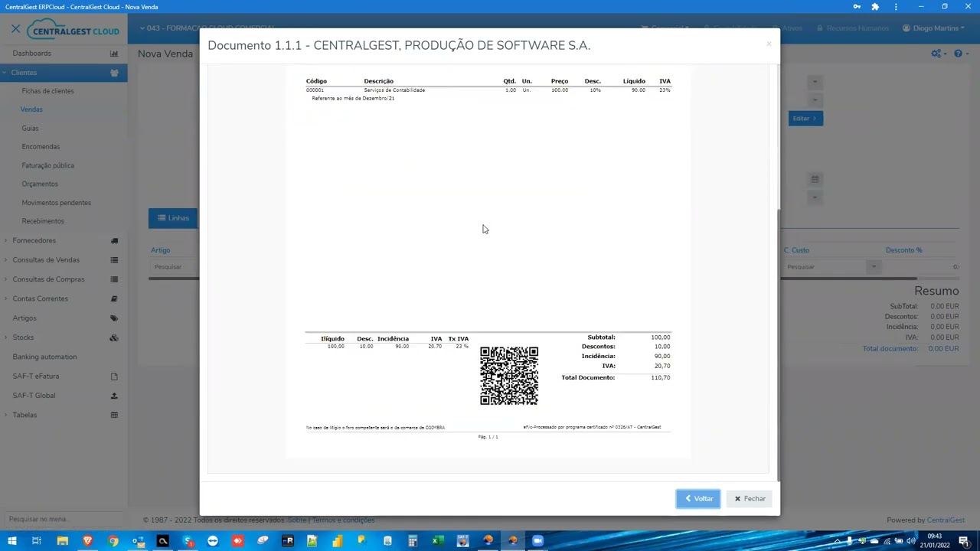The image size is (980, 551).
Task: Open the Sobre footer link
Action: tap(297, 520)
